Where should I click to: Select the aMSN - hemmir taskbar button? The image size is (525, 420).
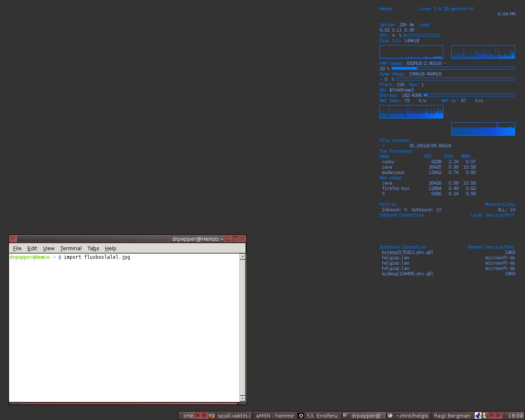(x=275, y=415)
